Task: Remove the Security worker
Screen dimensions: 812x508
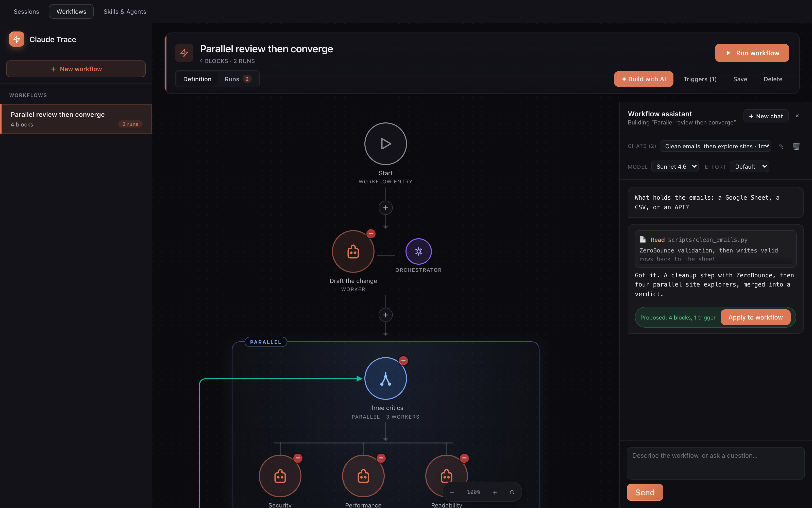Action: (x=298, y=458)
